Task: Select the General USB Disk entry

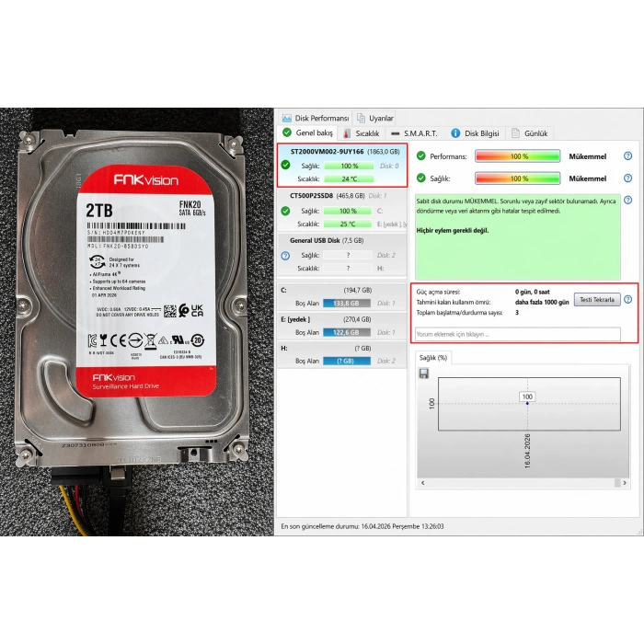Action: tap(342, 255)
